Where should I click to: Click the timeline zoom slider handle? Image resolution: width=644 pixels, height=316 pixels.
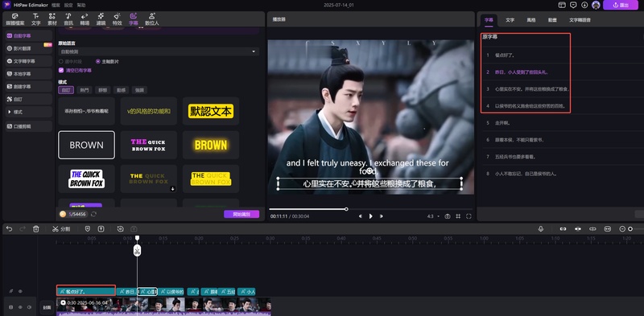[x=630, y=228]
